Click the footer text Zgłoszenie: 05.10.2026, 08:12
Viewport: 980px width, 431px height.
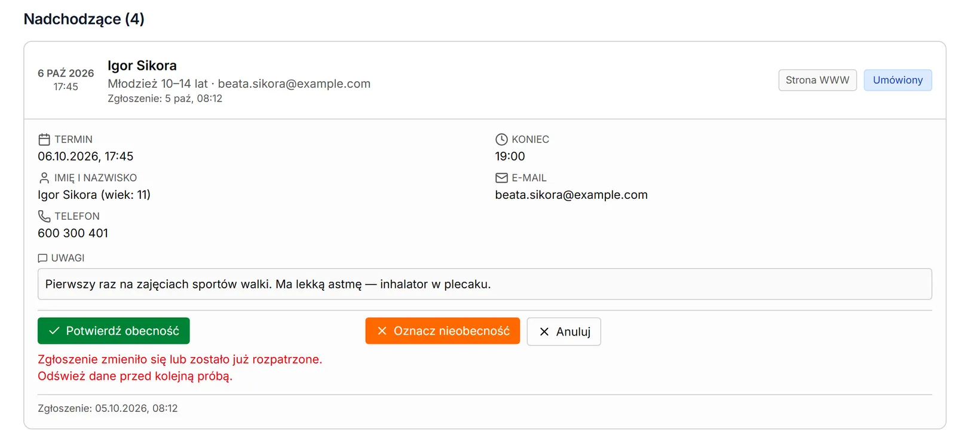click(108, 408)
